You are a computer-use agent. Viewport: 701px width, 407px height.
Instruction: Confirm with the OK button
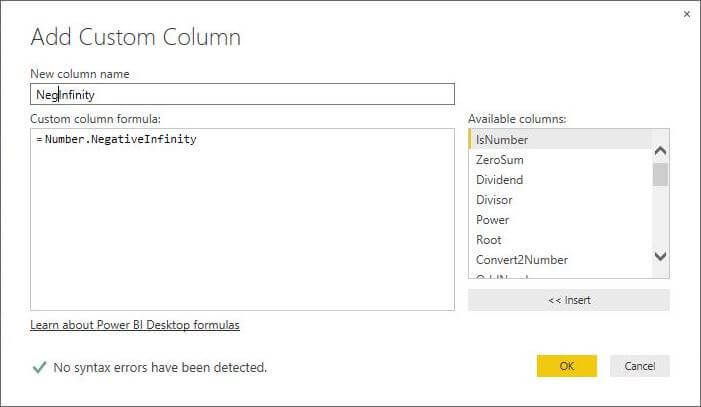[x=566, y=366]
